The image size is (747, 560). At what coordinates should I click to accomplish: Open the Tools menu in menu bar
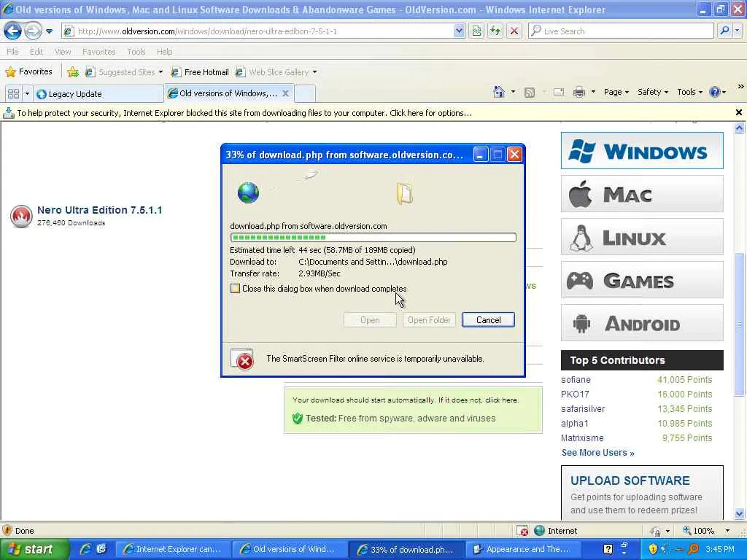pos(136,52)
